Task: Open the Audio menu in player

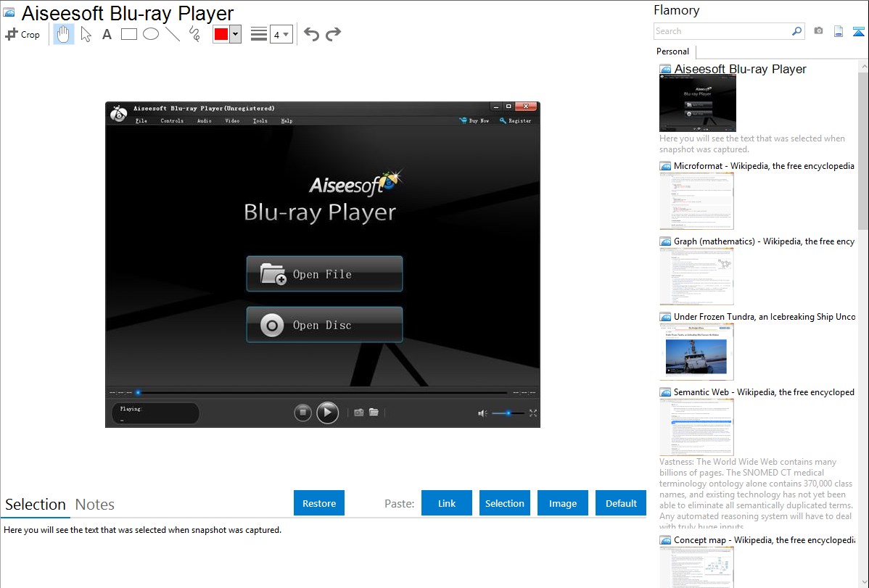Action: (205, 121)
